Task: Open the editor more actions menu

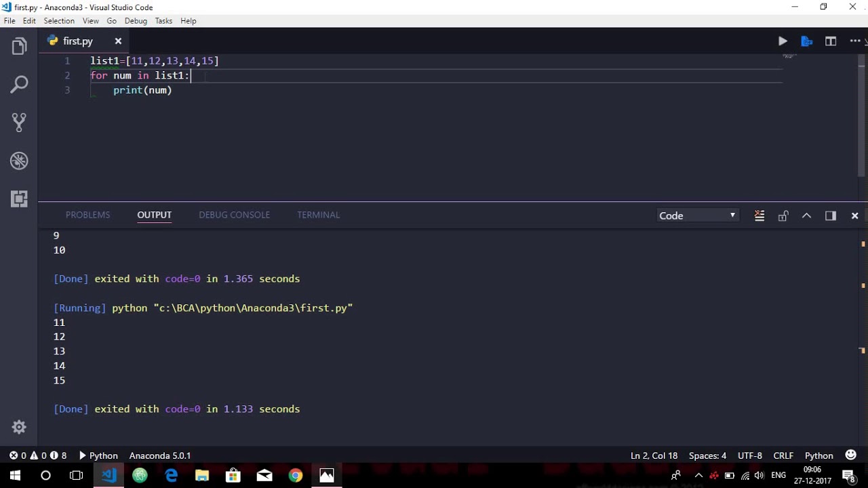Action: (x=854, y=41)
